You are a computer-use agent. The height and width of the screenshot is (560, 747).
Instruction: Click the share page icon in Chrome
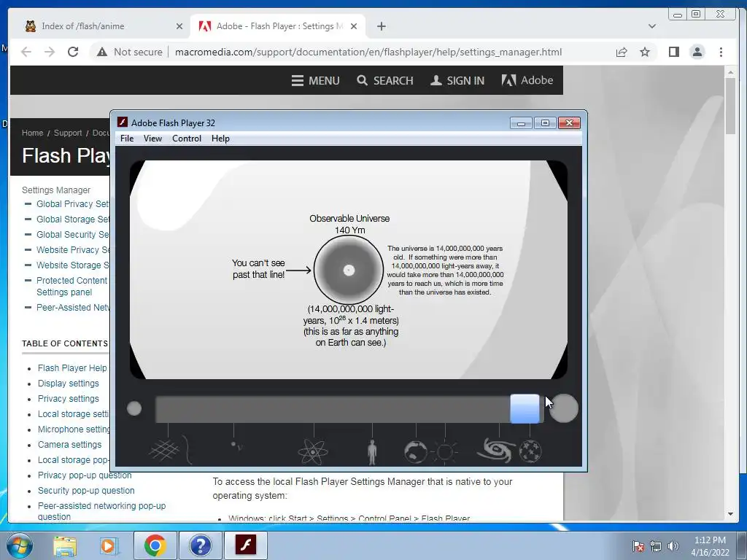pos(622,52)
